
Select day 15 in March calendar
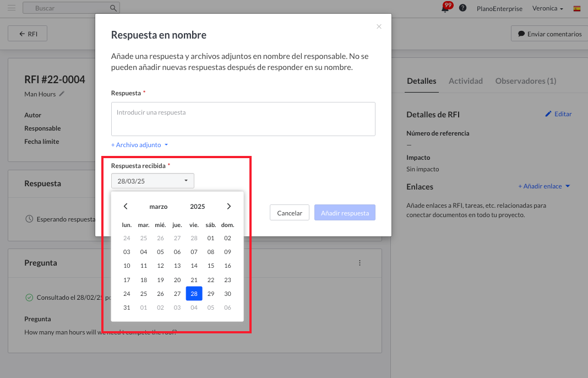(210, 266)
